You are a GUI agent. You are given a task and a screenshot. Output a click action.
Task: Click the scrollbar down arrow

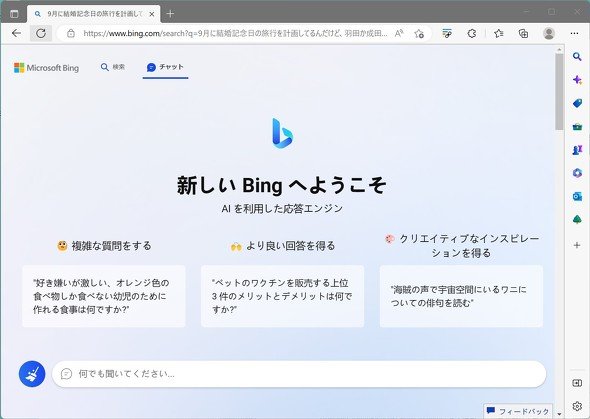point(559,414)
